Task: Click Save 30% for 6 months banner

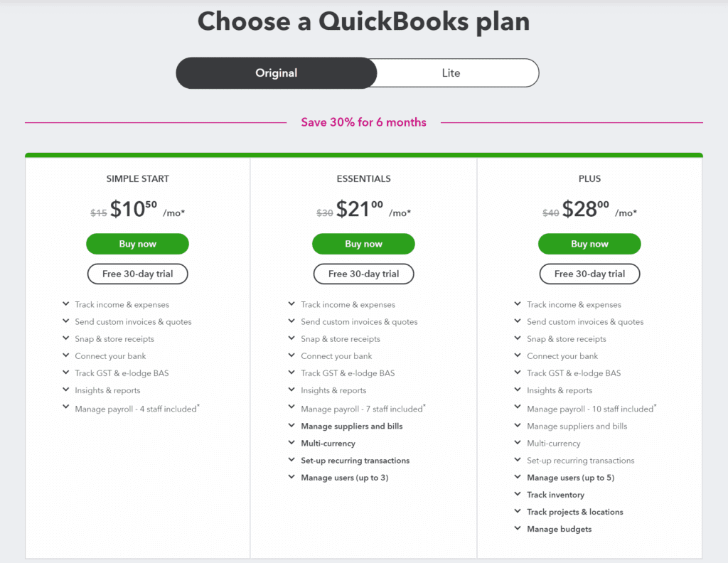Action: (x=363, y=122)
